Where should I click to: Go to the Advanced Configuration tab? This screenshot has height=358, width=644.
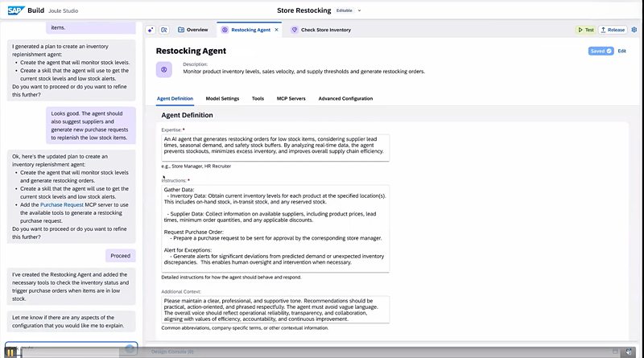pyautogui.click(x=345, y=98)
